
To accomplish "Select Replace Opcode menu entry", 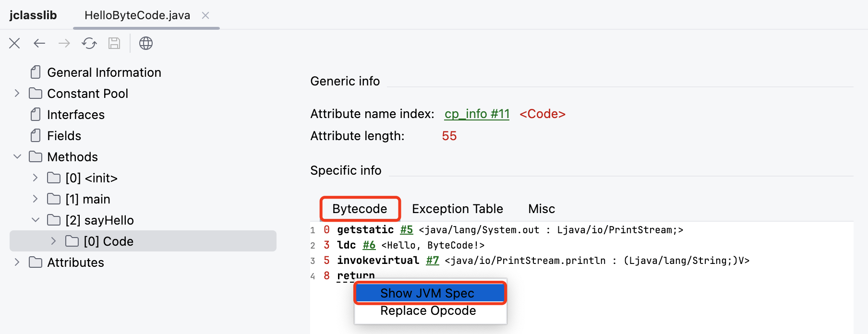I will 428,311.
